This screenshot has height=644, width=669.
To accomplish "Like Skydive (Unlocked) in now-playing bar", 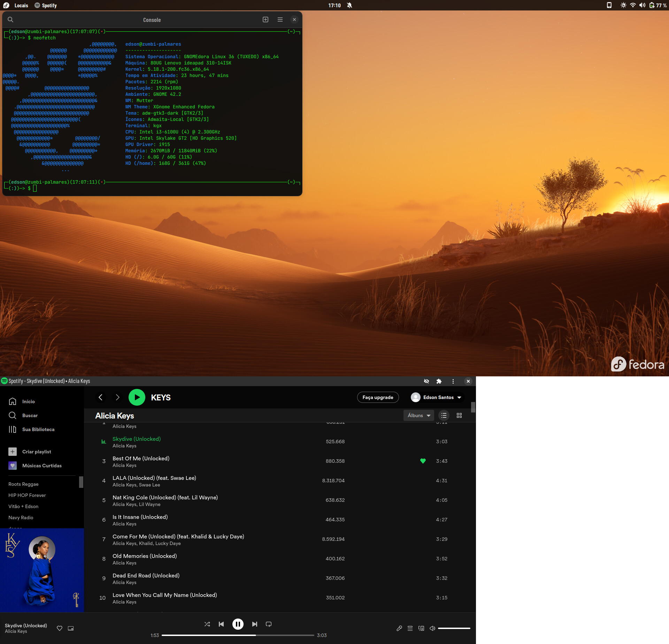I will (60, 628).
